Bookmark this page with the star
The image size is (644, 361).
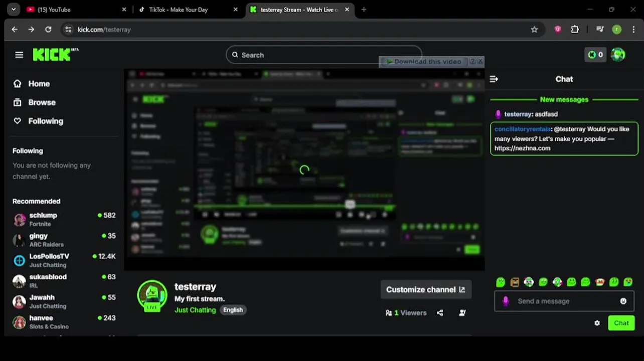click(x=534, y=30)
